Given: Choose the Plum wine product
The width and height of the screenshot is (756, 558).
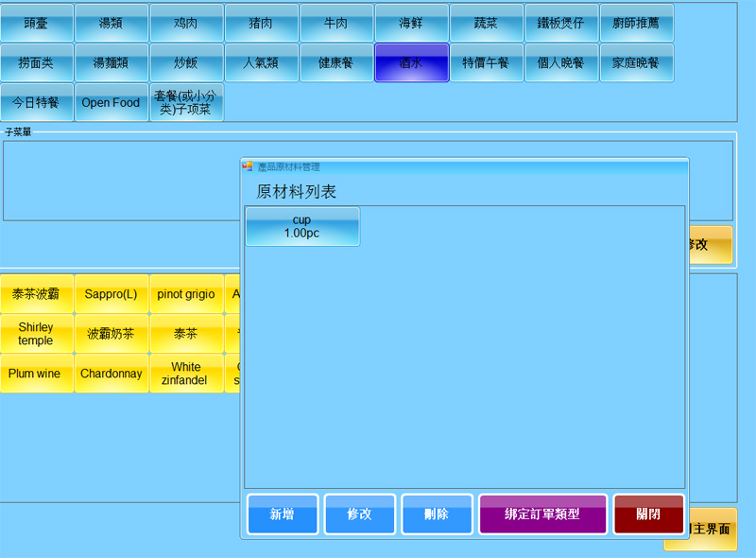Looking at the screenshot, I should 37,374.
